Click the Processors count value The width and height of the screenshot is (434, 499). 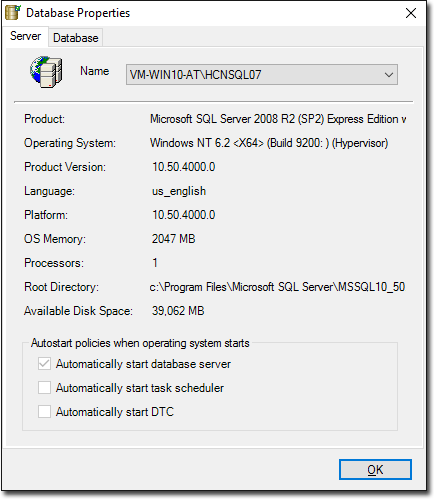click(x=155, y=263)
